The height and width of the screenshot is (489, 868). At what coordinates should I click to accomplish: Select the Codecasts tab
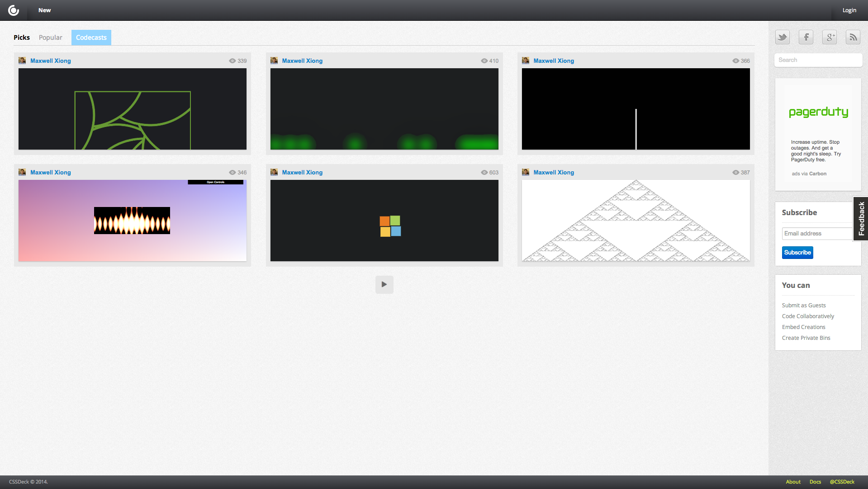[x=91, y=38]
